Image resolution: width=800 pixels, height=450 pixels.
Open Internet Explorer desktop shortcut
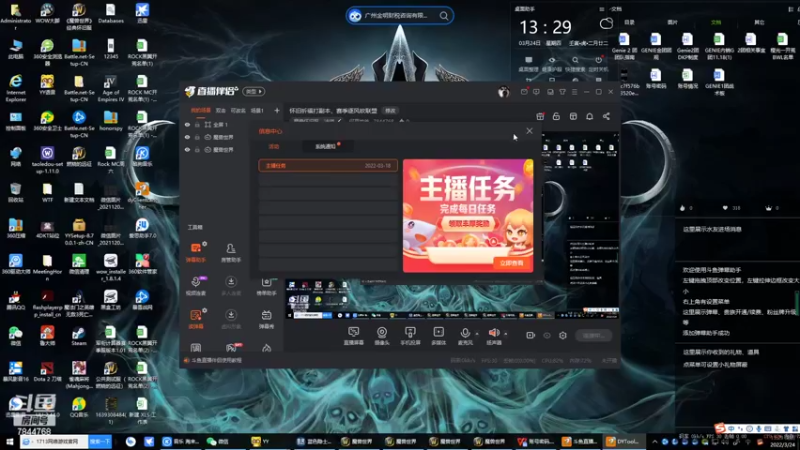[x=16, y=88]
